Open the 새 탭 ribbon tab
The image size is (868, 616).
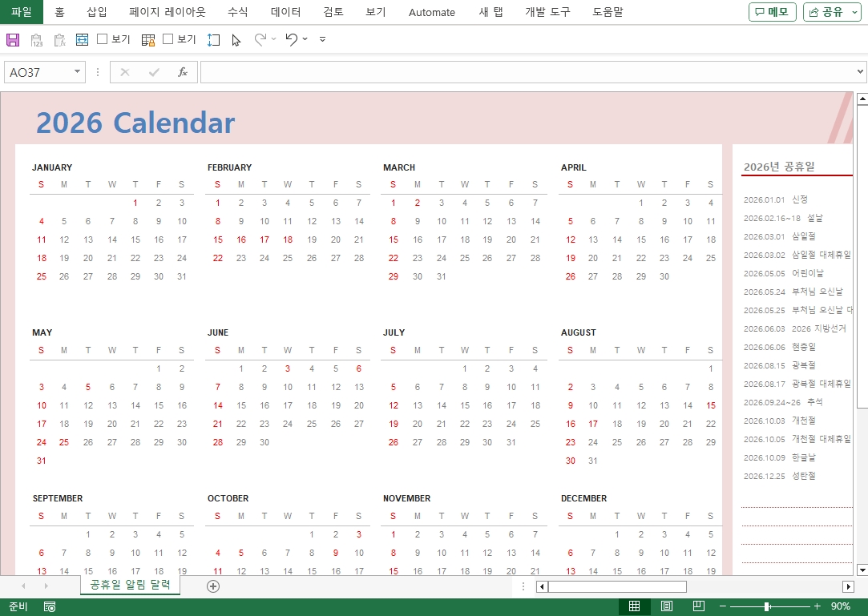(491, 12)
